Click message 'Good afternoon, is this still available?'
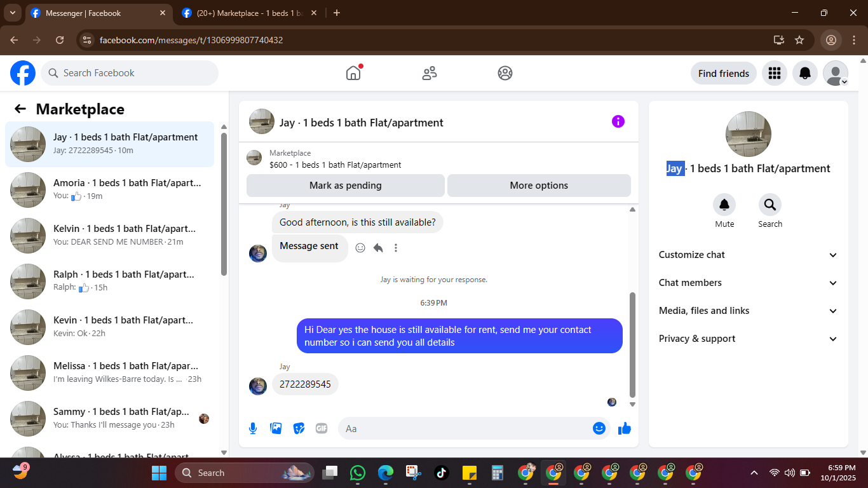 (358, 222)
